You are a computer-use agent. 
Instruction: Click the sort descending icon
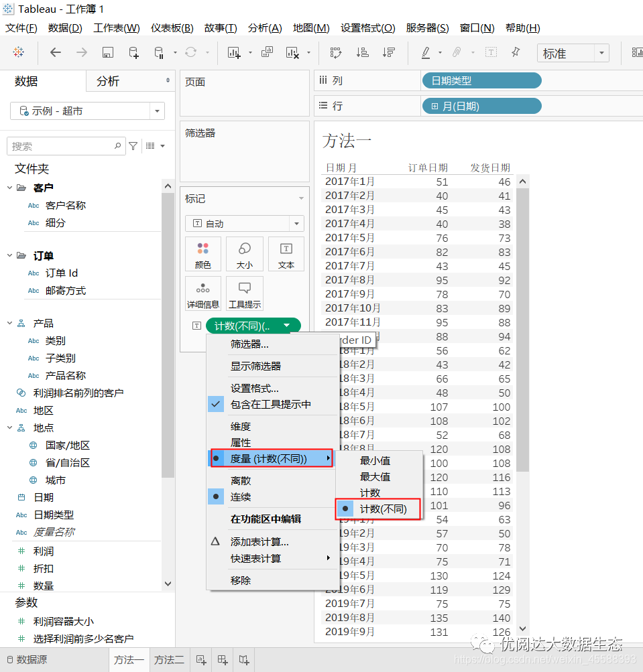(389, 53)
